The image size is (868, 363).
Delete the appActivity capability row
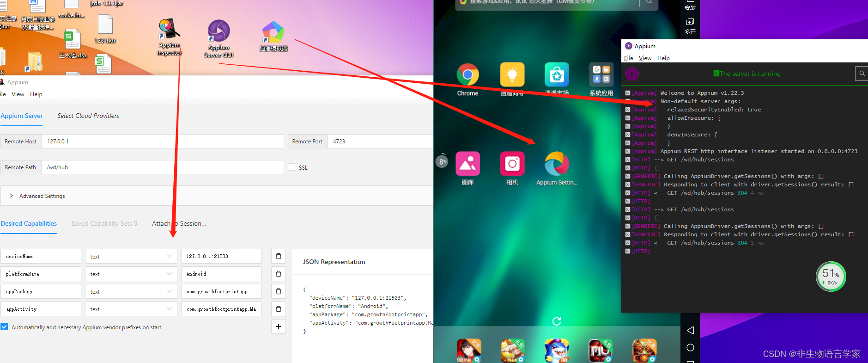pos(279,309)
